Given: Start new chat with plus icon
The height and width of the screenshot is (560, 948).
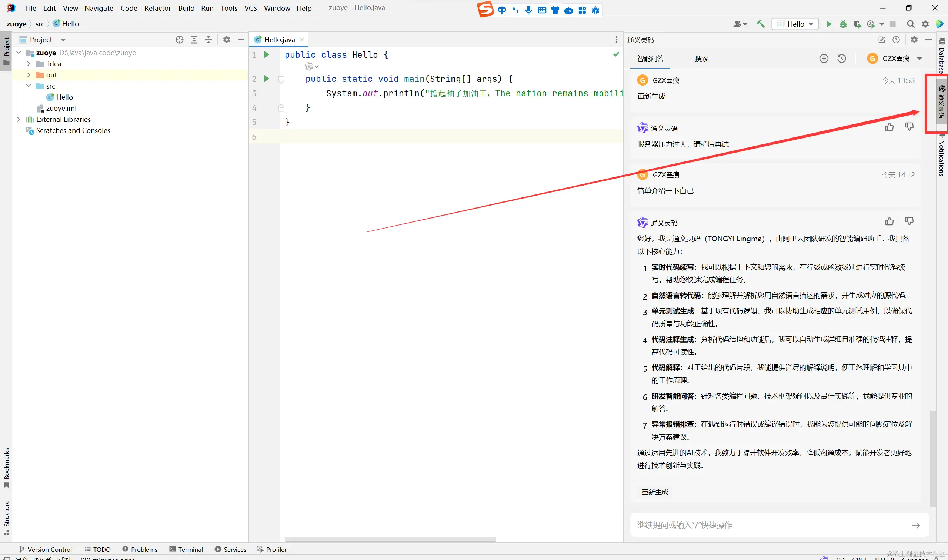Looking at the screenshot, I should 824,59.
